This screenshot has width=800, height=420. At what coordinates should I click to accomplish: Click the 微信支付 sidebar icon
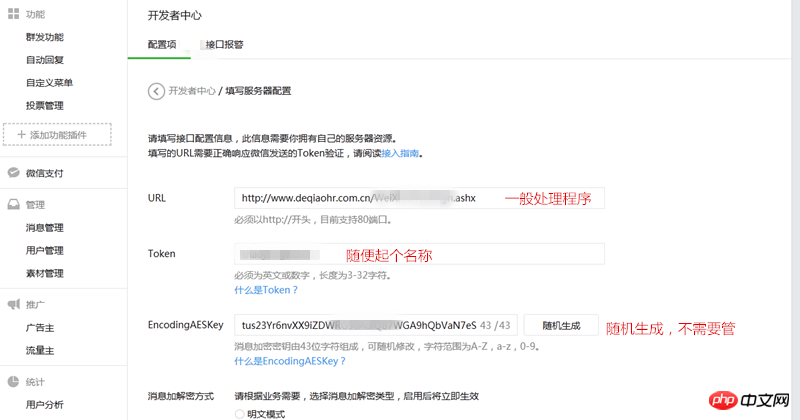[13, 173]
